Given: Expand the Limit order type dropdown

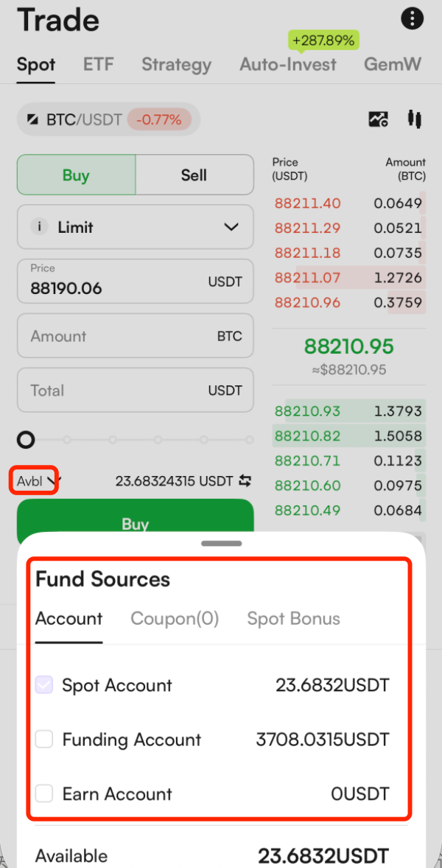Looking at the screenshot, I should (x=231, y=227).
